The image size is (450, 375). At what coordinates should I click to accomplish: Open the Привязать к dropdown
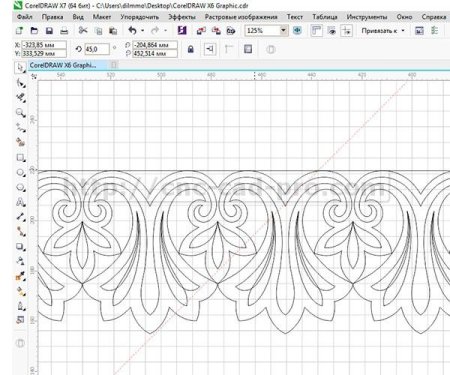coord(383,31)
